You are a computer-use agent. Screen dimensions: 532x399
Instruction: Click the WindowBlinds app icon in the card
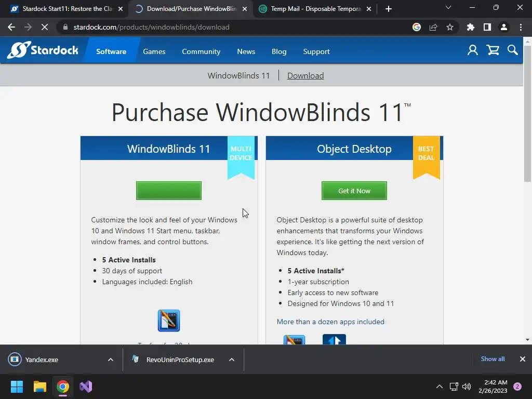169,320
